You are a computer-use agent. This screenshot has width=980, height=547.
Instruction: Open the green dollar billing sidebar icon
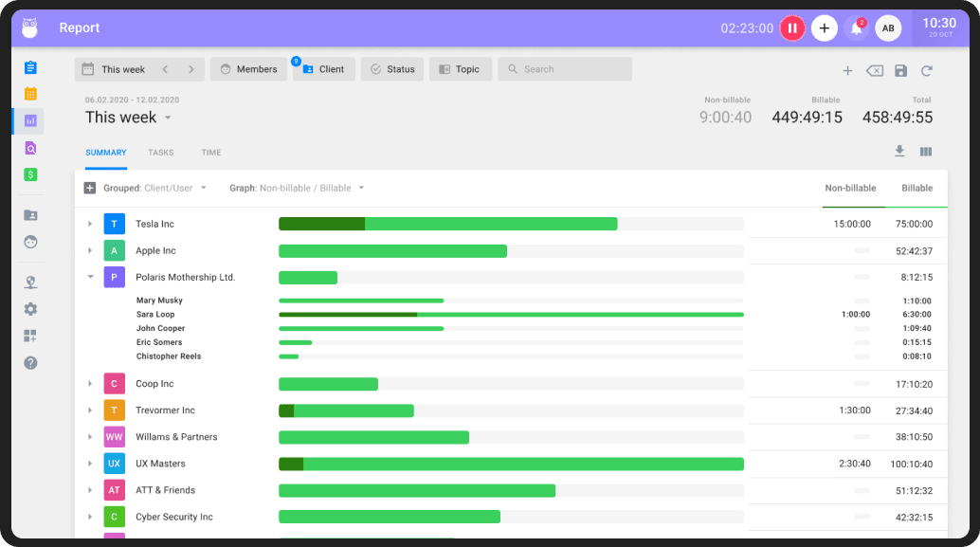[x=30, y=174]
